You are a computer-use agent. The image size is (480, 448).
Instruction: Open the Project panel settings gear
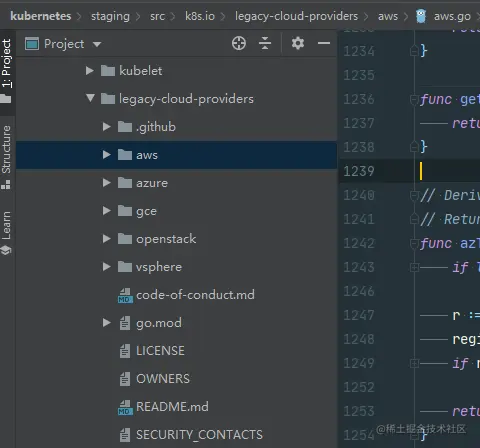click(x=298, y=43)
